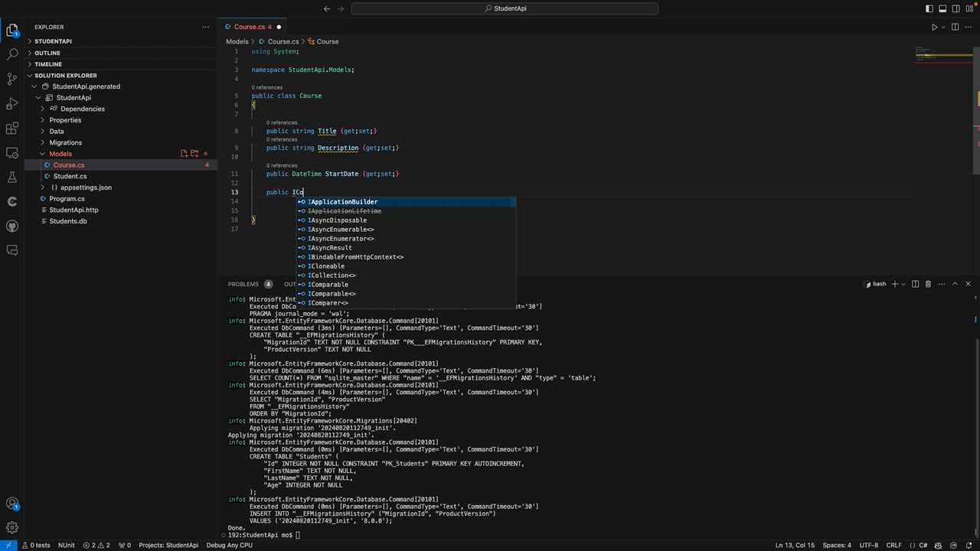980x551 pixels.
Task: Open the Extensions view
Action: (x=12, y=129)
